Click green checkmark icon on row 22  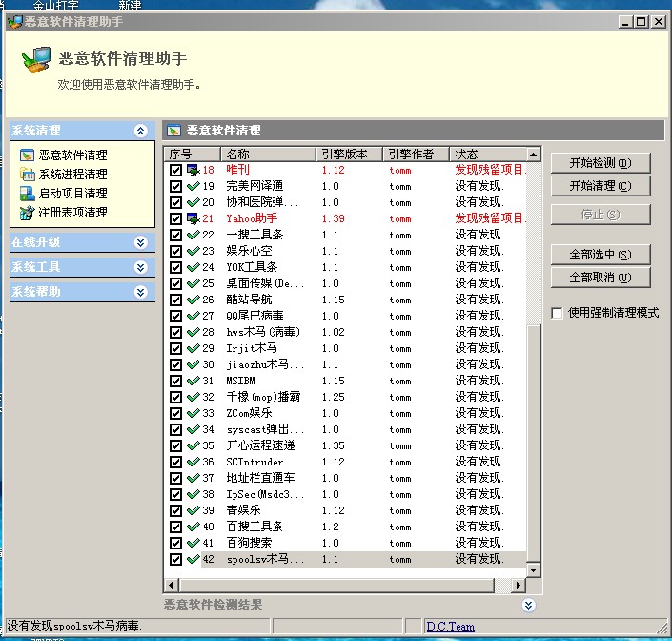[x=193, y=235]
